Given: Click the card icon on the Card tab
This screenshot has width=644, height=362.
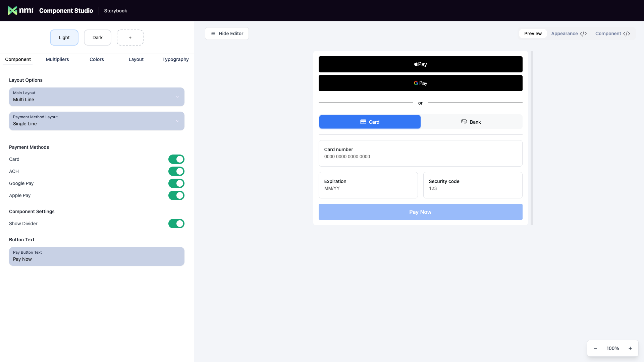Looking at the screenshot, I should point(363,122).
